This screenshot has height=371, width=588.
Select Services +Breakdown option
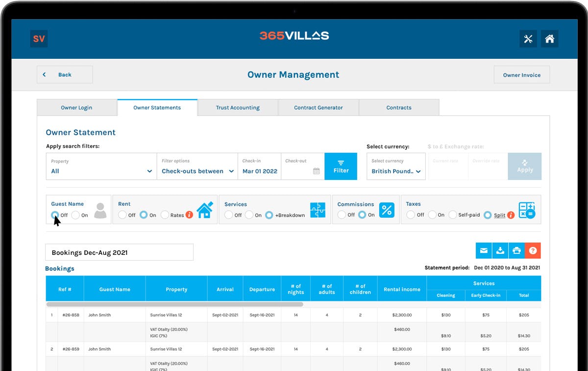[x=269, y=215]
